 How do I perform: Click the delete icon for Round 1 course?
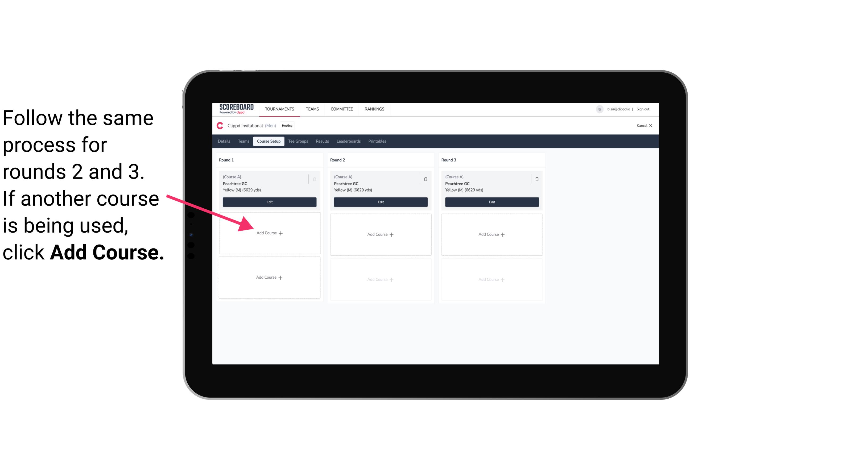(x=315, y=178)
